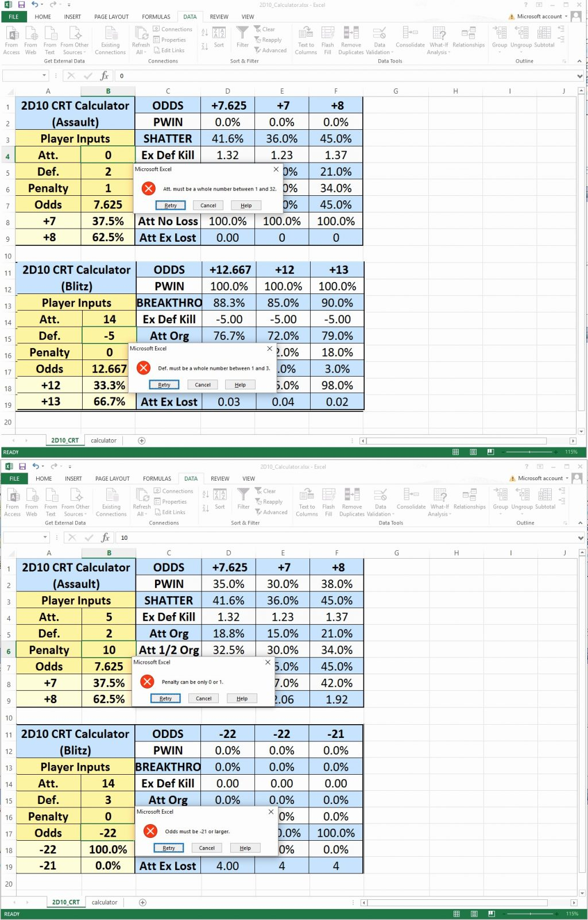Click Subtotal in the lower Excel window

546,498
